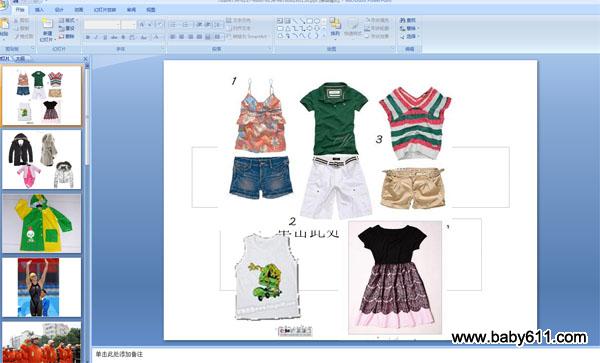Expand the shapes gallery more arrow
The width and height of the screenshot is (600, 363).
click(324, 36)
